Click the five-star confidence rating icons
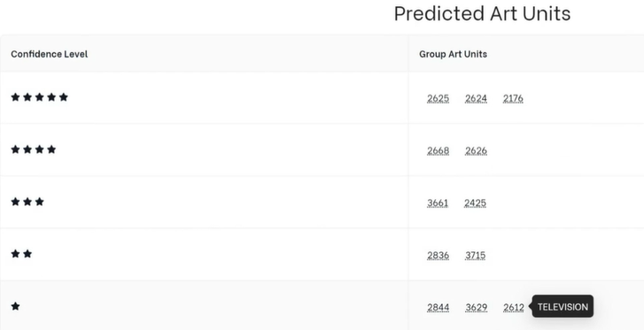 point(40,97)
